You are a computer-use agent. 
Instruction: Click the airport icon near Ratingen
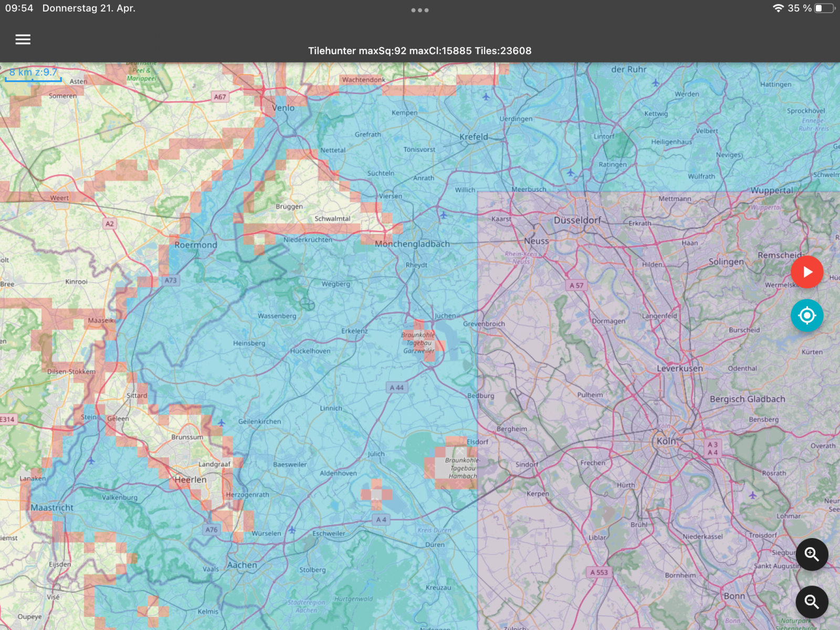(571, 173)
